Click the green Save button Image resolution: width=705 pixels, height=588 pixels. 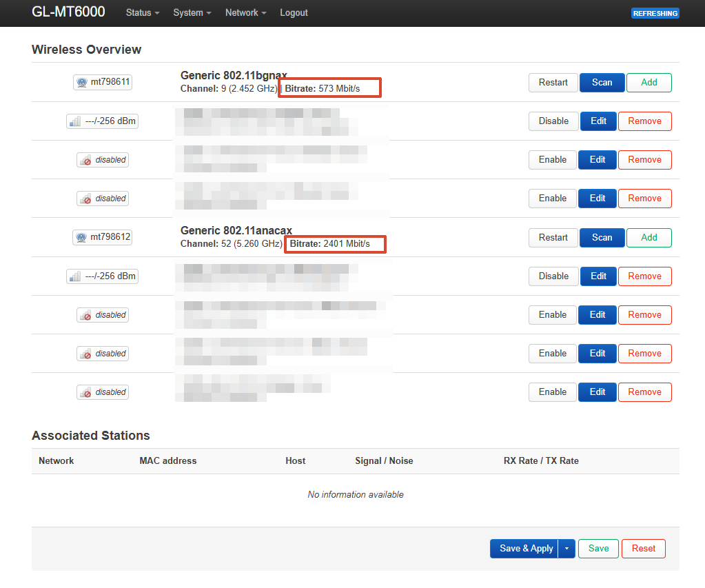tap(598, 549)
